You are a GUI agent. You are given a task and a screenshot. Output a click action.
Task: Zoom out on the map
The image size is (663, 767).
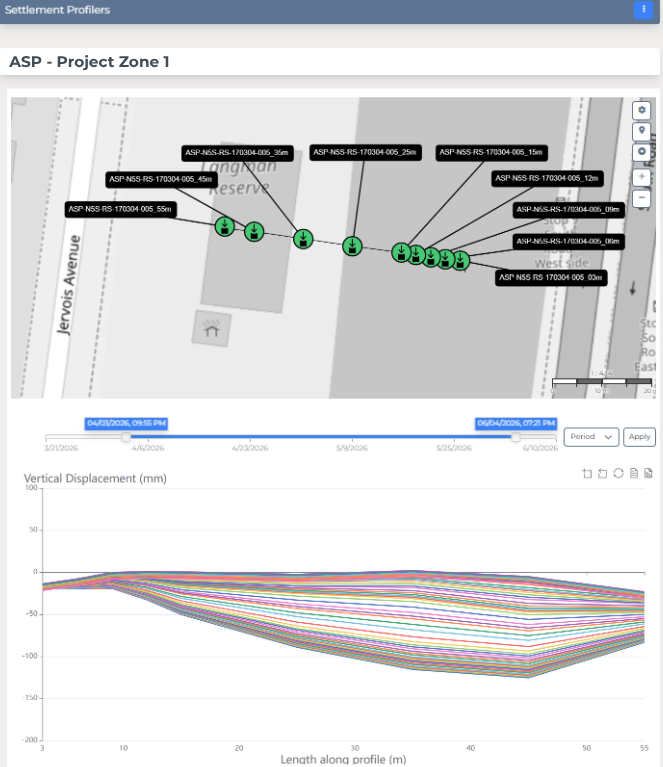pyautogui.click(x=641, y=199)
